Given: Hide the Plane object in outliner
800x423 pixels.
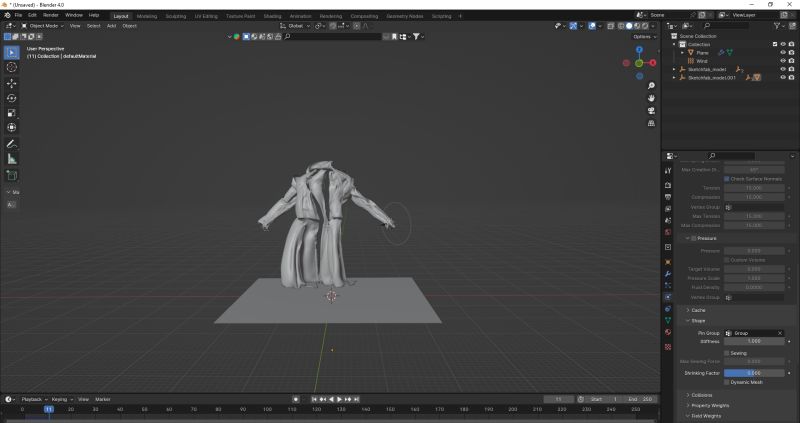Looking at the screenshot, I should point(783,53).
